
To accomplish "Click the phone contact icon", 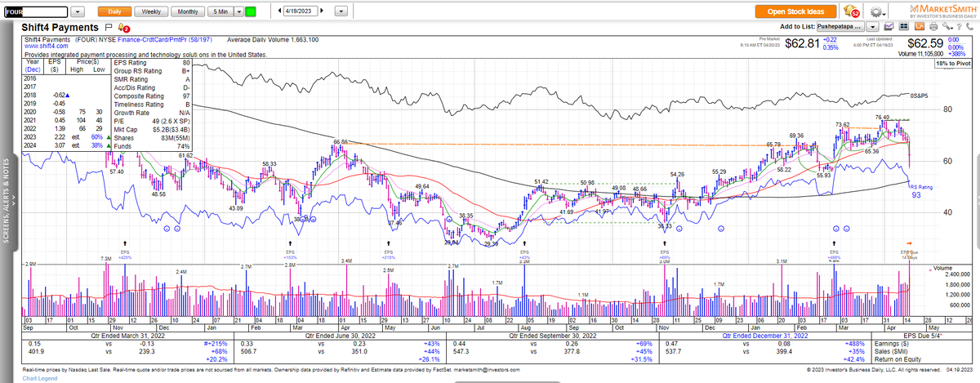I will (969, 27).
